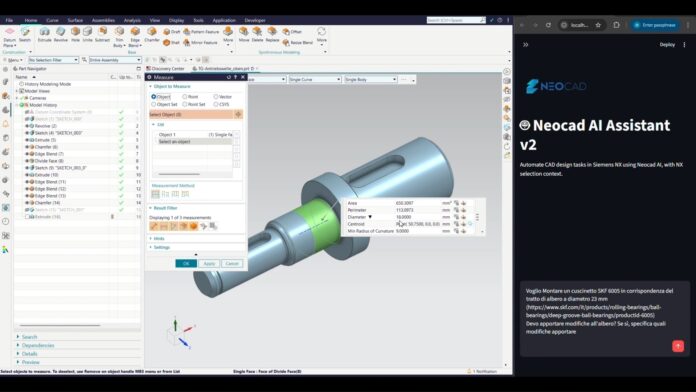The width and height of the screenshot is (696, 392).
Task: Choose the first Measurement Method icon
Action: tap(155, 194)
